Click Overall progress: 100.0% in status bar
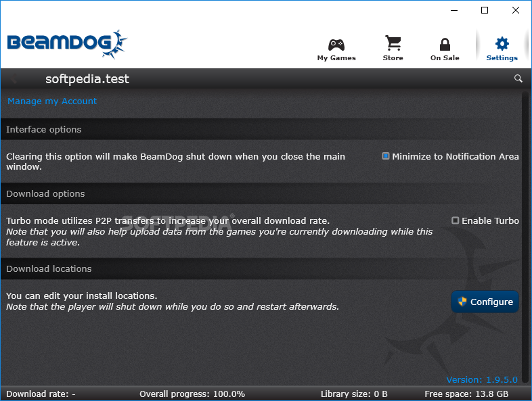 (192, 394)
